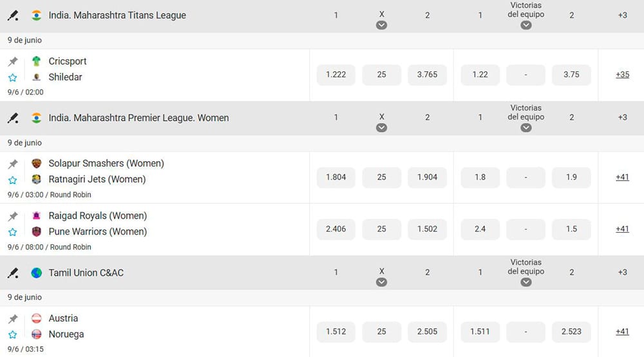Click cricket bat icon beside Tamil Union C&AC
This screenshot has height=357, width=644.
(13, 273)
